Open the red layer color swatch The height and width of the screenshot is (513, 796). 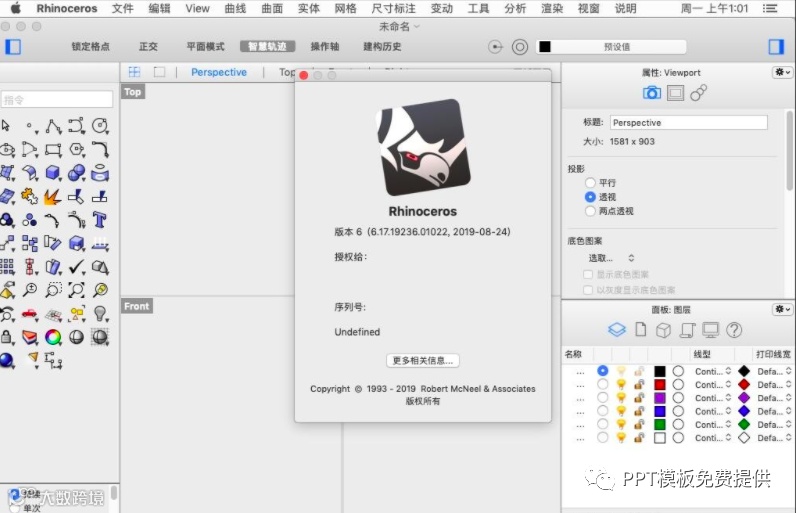point(659,384)
